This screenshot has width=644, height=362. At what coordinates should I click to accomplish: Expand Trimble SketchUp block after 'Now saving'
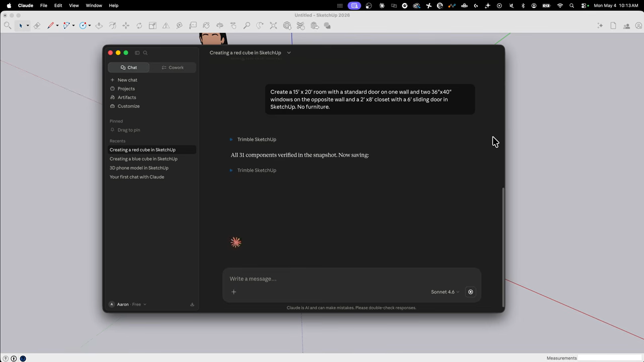point(253,170)
